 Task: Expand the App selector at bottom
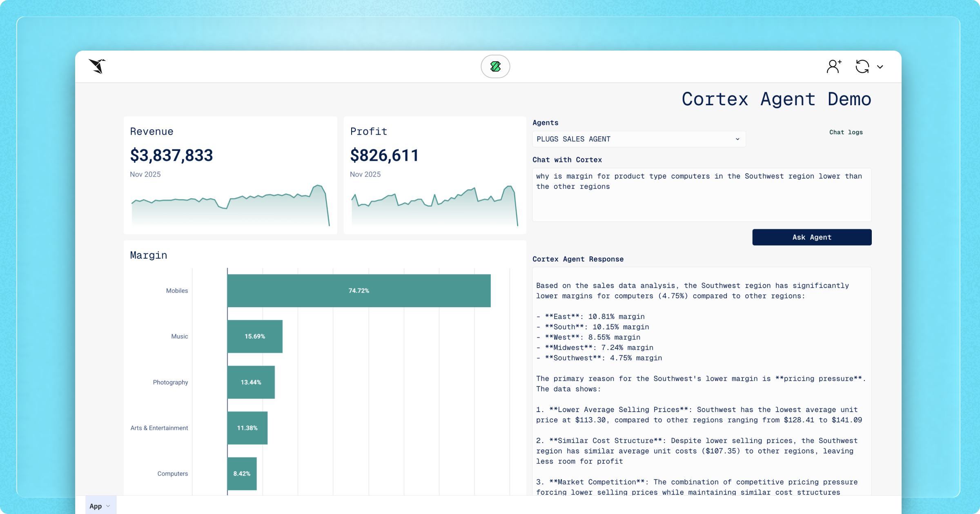point(100,506)
